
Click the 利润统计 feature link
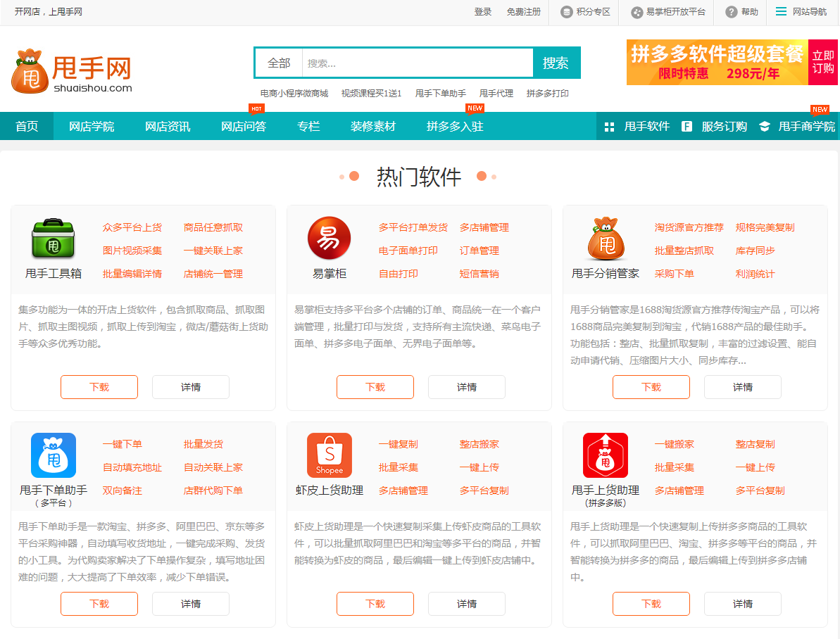tap(755, 274)
